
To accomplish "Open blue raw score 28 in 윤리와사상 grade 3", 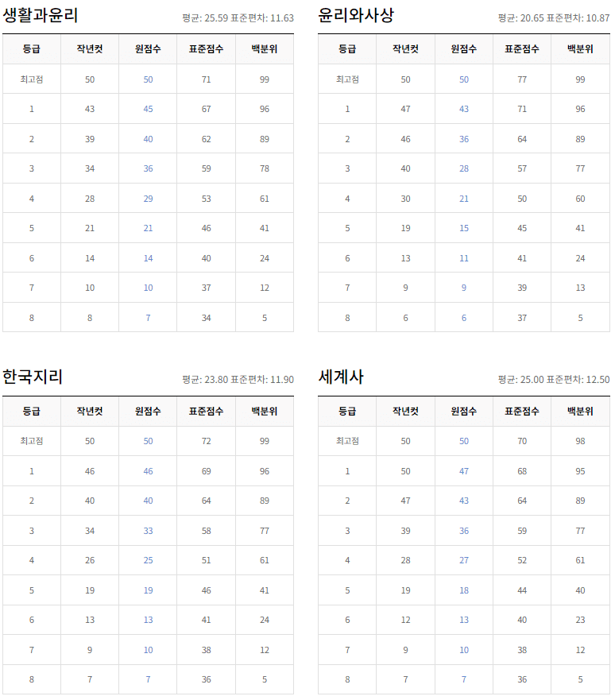I will click(464, 168).
